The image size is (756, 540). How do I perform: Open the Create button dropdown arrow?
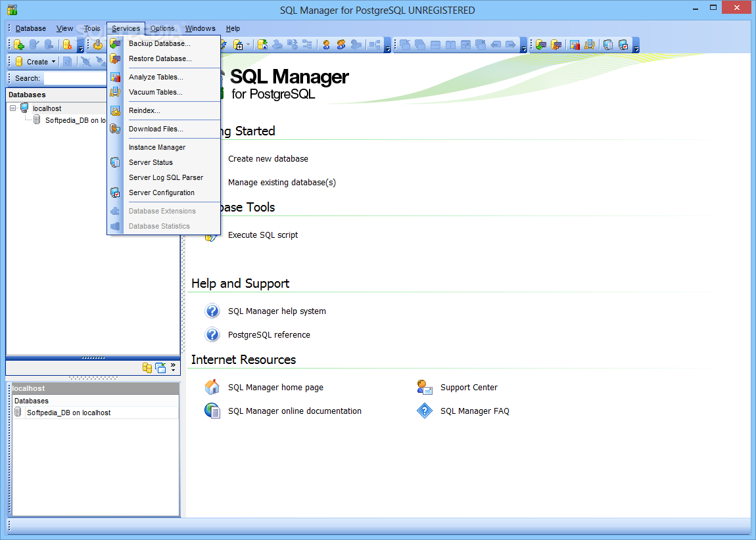(x=53, y=62)
